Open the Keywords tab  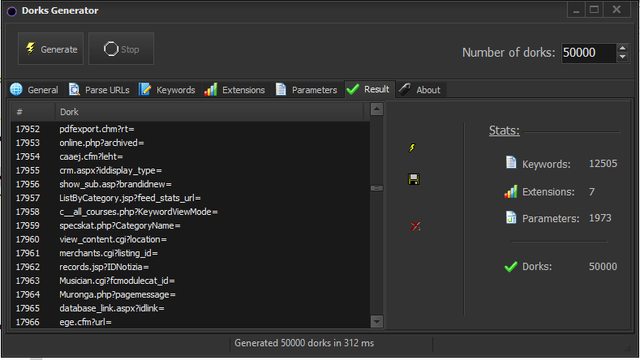click(x=167, y=90)
